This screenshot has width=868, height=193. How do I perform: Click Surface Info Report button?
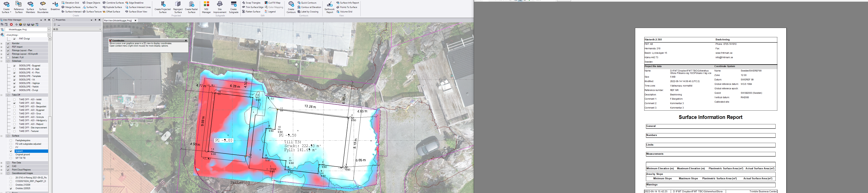pyautogui.click(x=349, y=3)
